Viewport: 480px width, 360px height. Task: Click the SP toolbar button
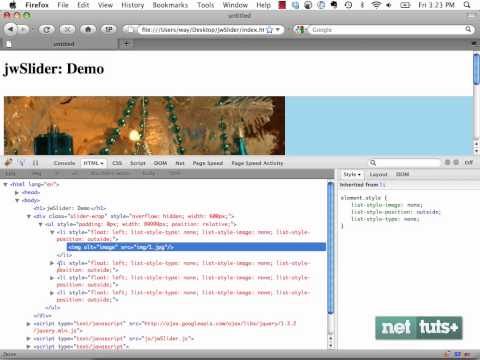[x=109, y=29]
